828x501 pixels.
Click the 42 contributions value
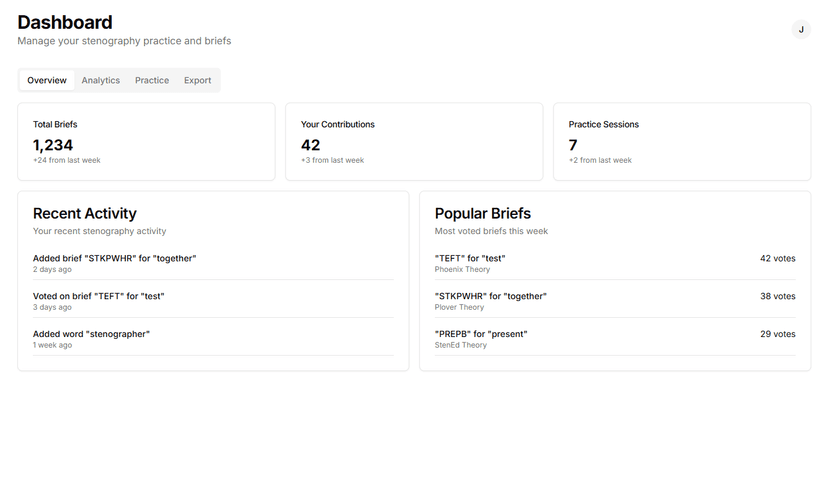point(310,145)
